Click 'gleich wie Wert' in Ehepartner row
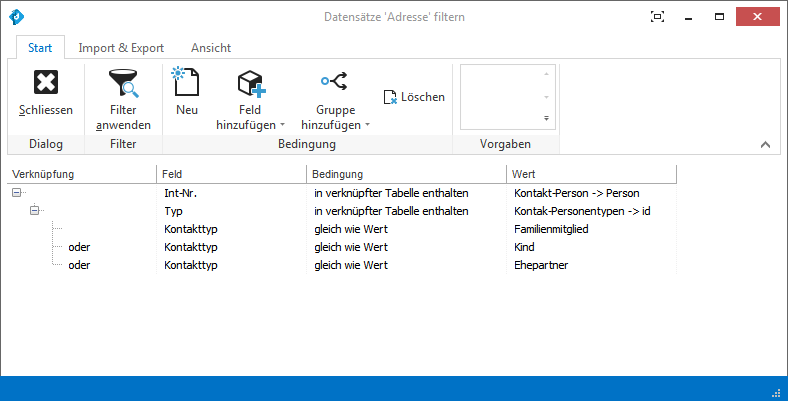The height and width of the screenshot is (401, 788). (x=351, y=265)
